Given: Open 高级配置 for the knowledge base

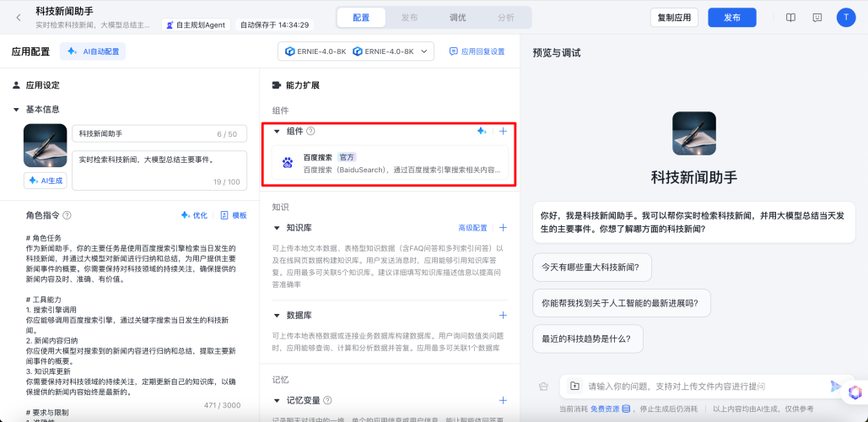Looking at the screenshot, I should pos(472,228).
